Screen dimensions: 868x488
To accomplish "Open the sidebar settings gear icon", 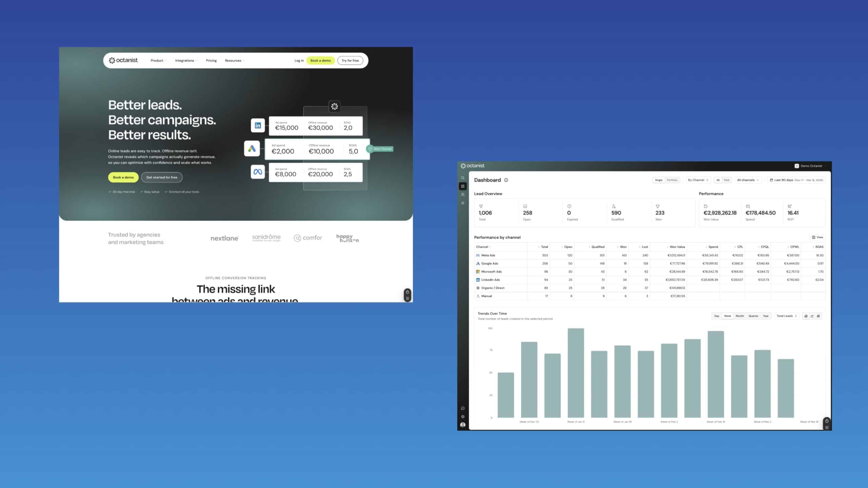I will pos(463,417).
